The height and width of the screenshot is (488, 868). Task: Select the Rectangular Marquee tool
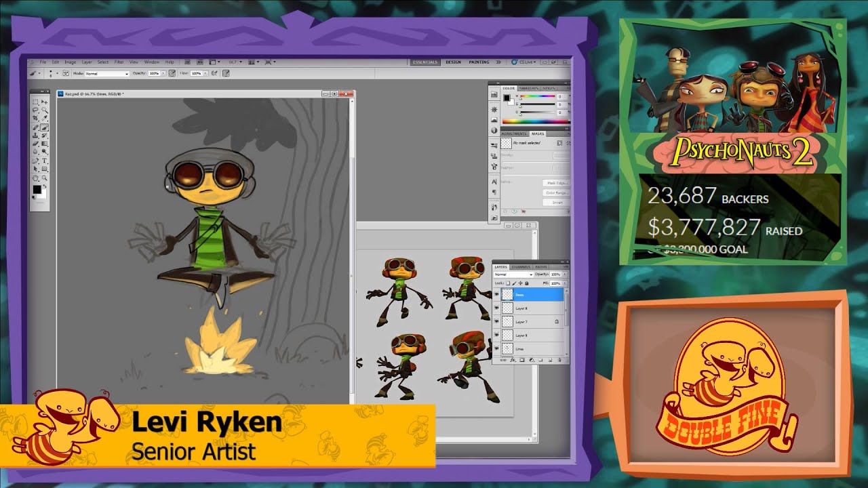click(35, 102)
